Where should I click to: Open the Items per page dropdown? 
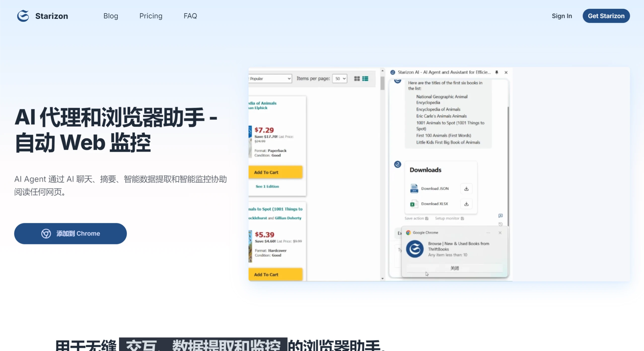pos(339,78)
